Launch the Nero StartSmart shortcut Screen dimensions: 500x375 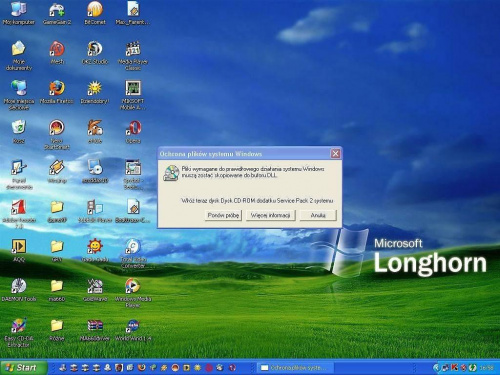point(57,135)
